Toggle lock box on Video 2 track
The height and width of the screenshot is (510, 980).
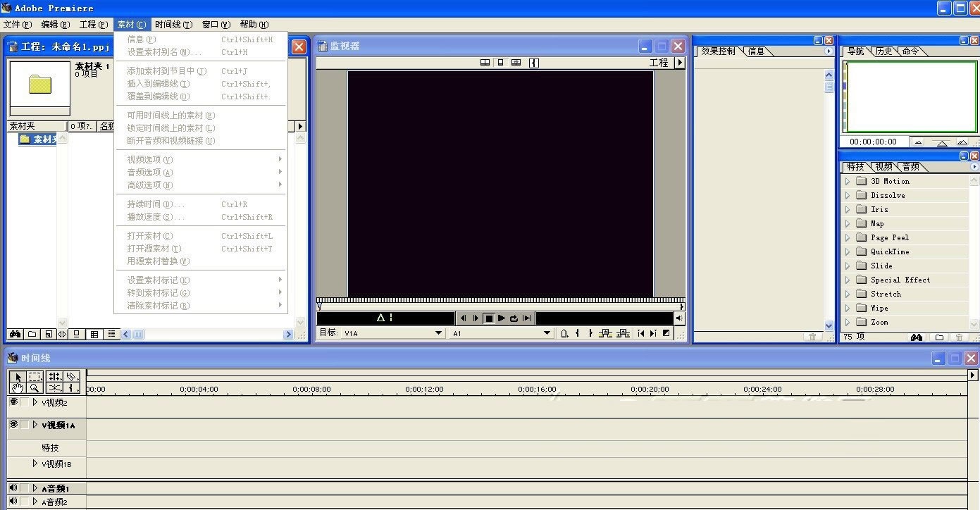click(x=25, y=402)
